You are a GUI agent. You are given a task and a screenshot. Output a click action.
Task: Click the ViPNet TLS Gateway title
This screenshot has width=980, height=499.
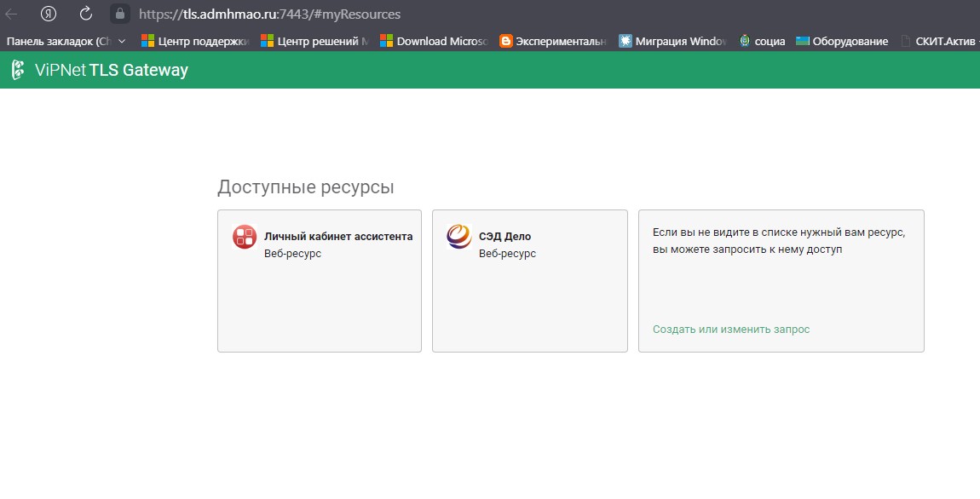[112, 70]
